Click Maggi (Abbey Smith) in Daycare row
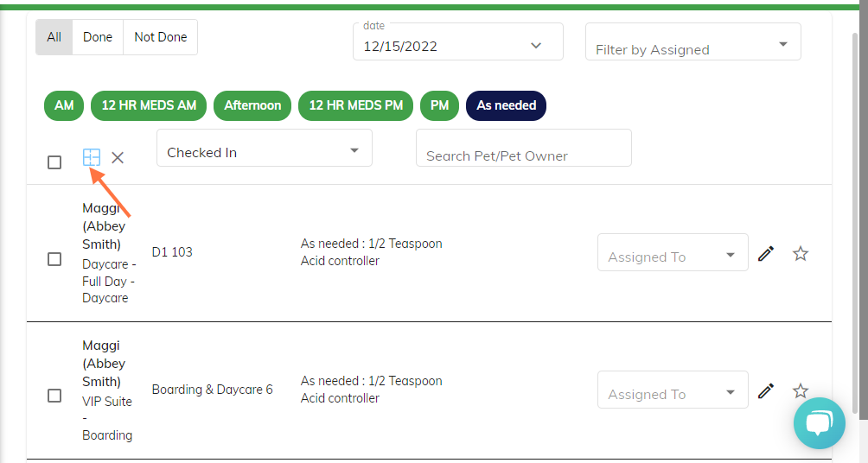The image size is (868, 463). pos(104,226)
